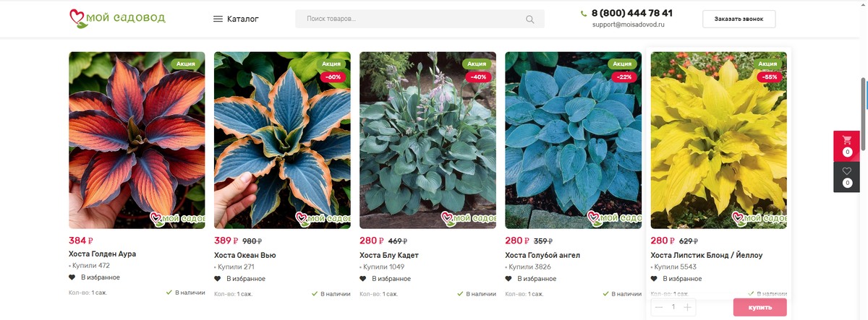Viewport: 868px width, 320px height.
Task: Click the pink Купить button
Action: 759,308
